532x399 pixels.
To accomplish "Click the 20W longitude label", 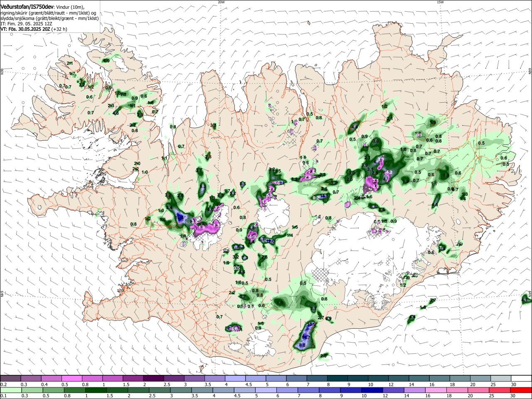I will tap(221, 2).
